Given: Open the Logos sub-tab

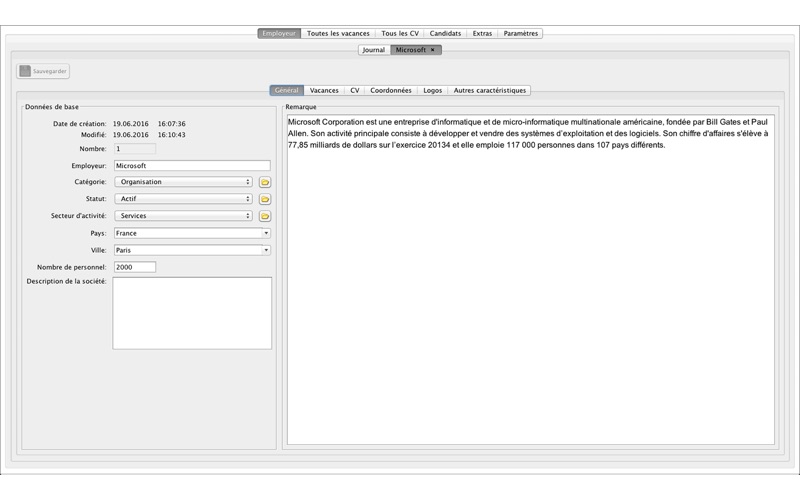Looking at the screenshot, I should click(433, 90).
